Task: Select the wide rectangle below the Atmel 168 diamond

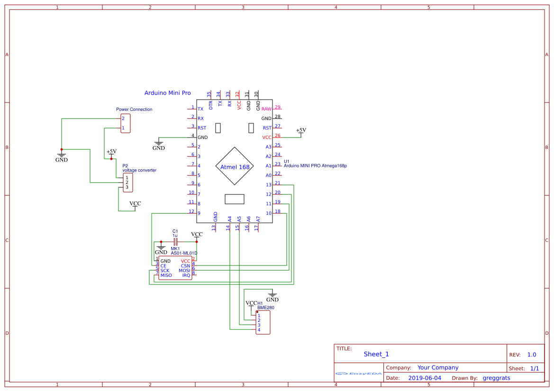Action: coord(235,199)
